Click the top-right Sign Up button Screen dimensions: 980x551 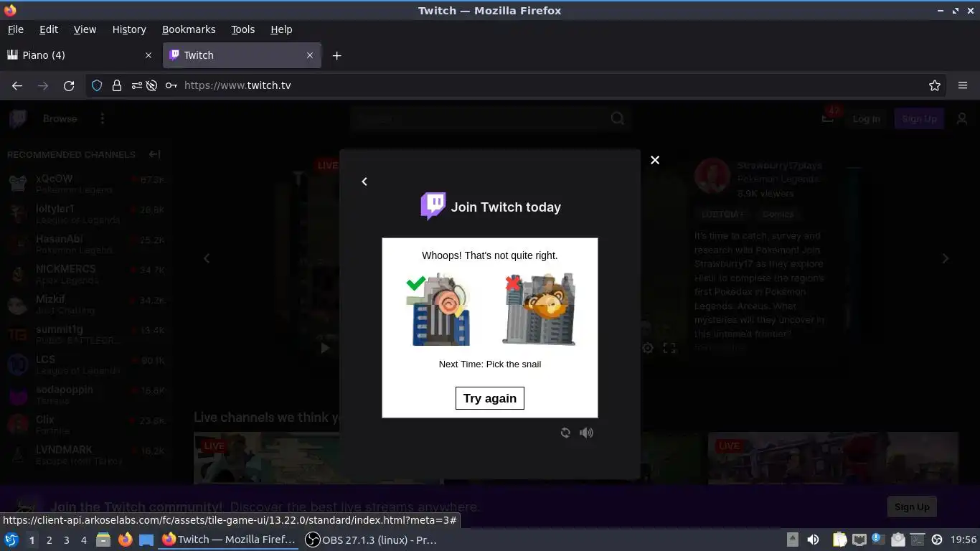click(919, 119)
